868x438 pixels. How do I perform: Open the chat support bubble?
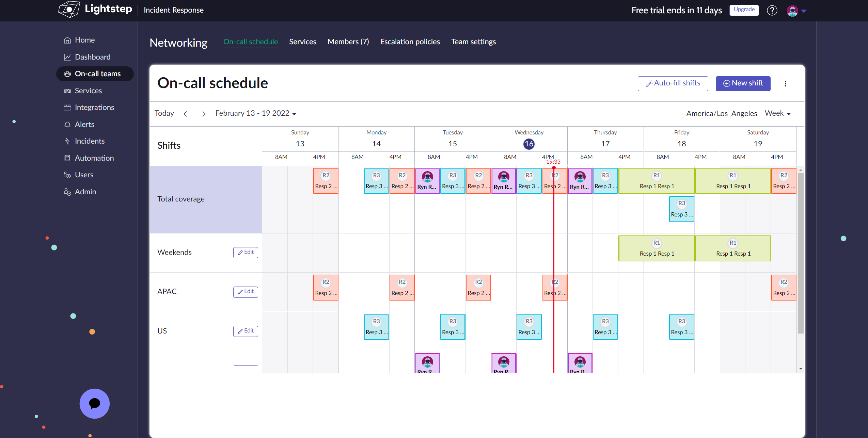94,404
